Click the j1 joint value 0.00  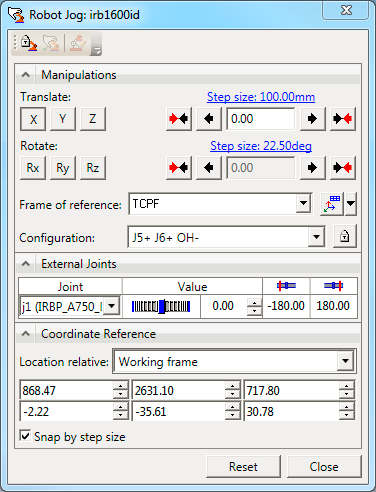click(x=223, y=306)
